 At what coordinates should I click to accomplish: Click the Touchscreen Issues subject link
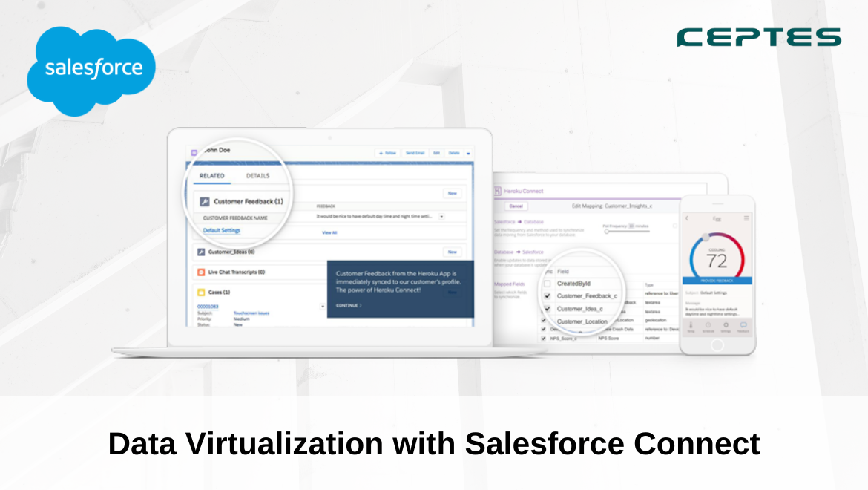pyautogui.click(x=251, y=313)
